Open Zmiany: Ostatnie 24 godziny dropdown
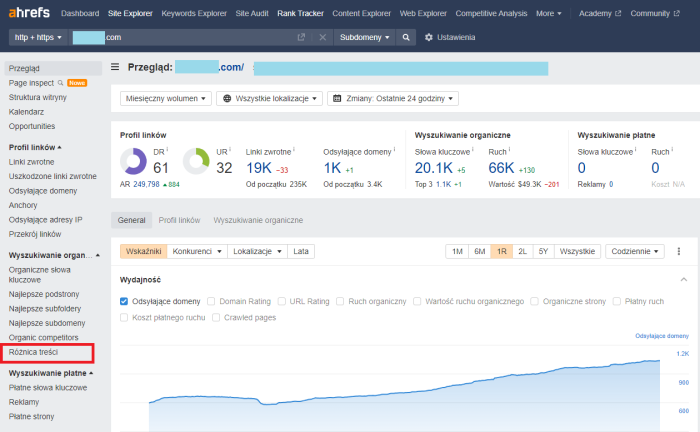Screen dimensions: 700x432 click(393, 99)
